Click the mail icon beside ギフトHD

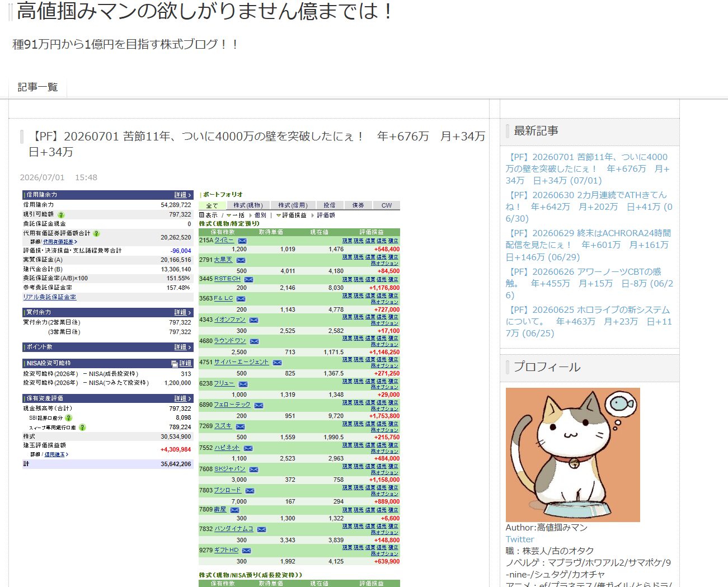[x=246, y=551]
